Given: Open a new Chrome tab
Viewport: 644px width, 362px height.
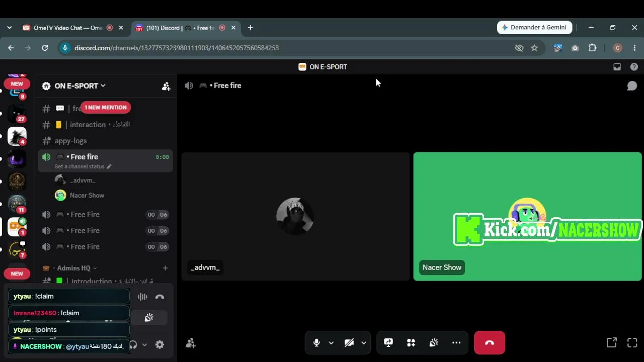Looking at the screenshot, I should (x=250, y=28).
